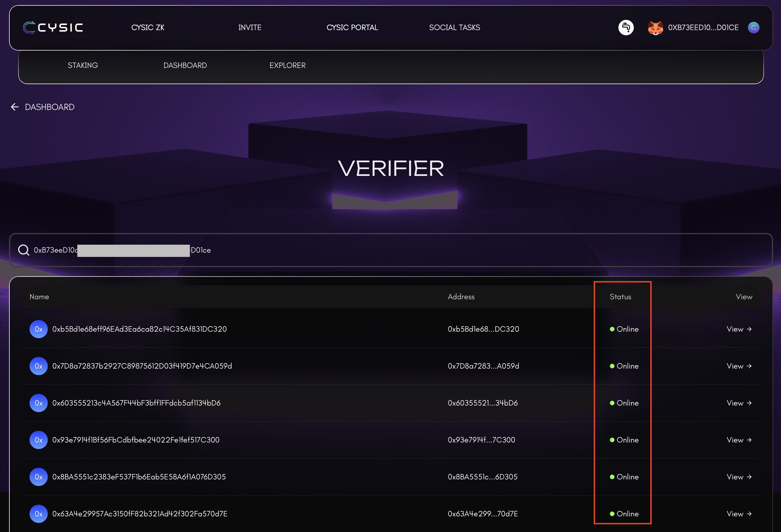Click 0x avatar for 0x93e7914f verifier
781x532 pixels.
click(x=39, y=440)
